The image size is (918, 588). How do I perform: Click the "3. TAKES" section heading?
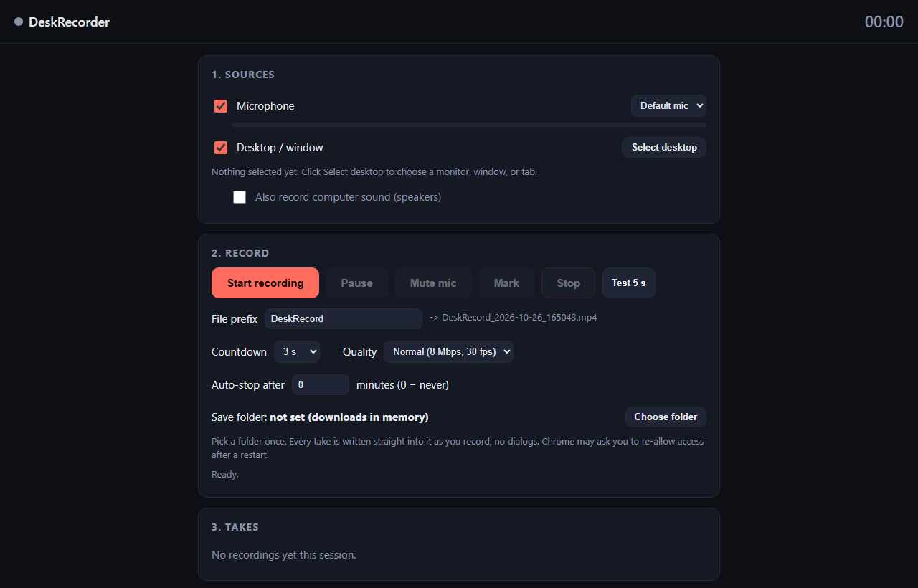click(235, 527)
